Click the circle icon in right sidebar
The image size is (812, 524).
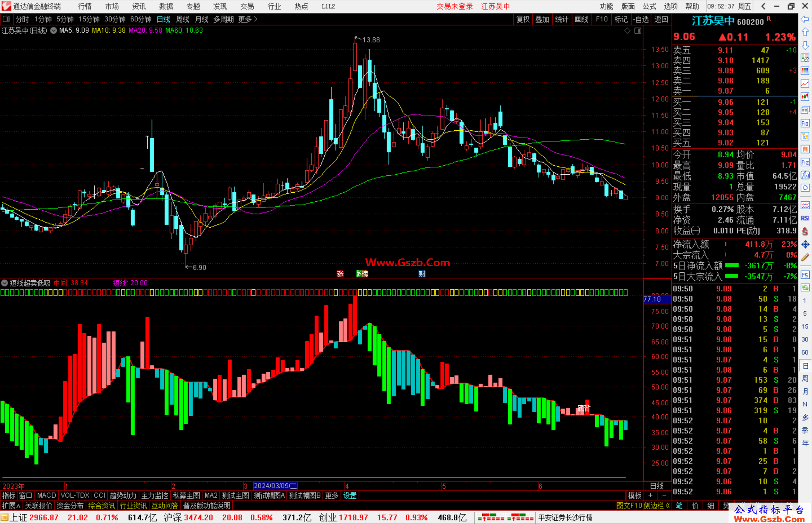[805, 188]
